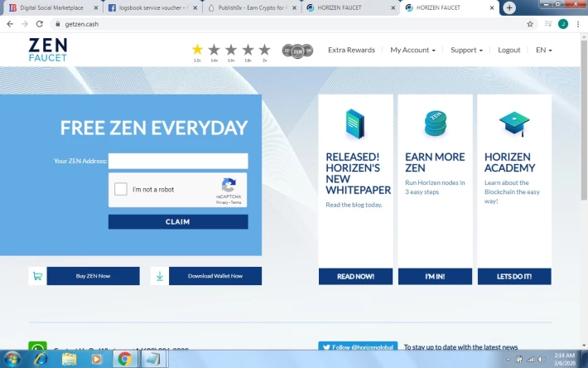588x368 pixels.
Task: Open Windows Media Player from taskbar
Action: coord(96,359)
